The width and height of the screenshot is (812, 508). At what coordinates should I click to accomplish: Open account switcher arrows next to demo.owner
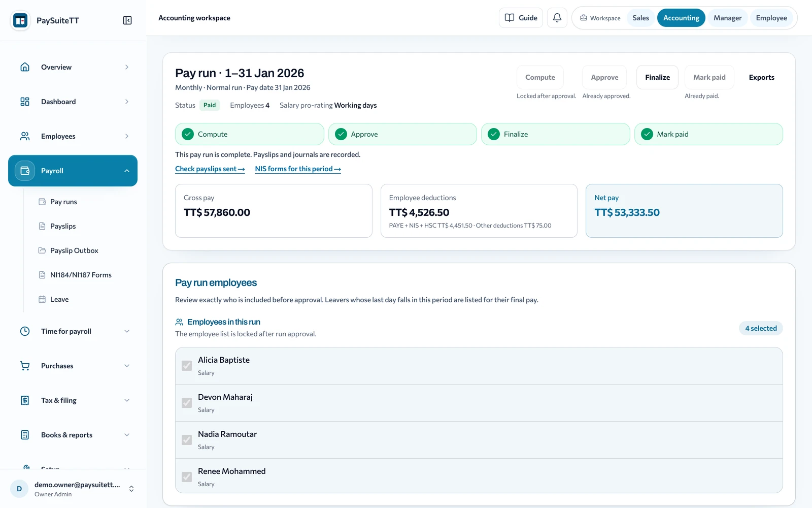coord(131,489)
